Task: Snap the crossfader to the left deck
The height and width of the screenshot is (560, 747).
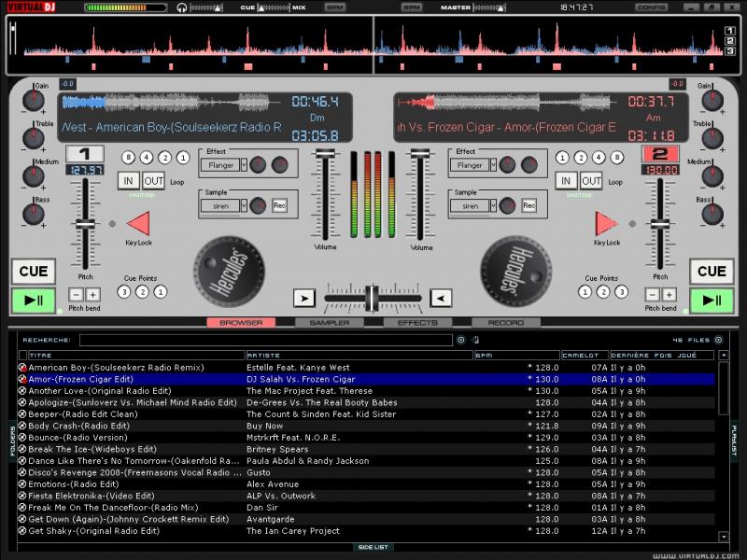Action: click(x=303, y=299)
